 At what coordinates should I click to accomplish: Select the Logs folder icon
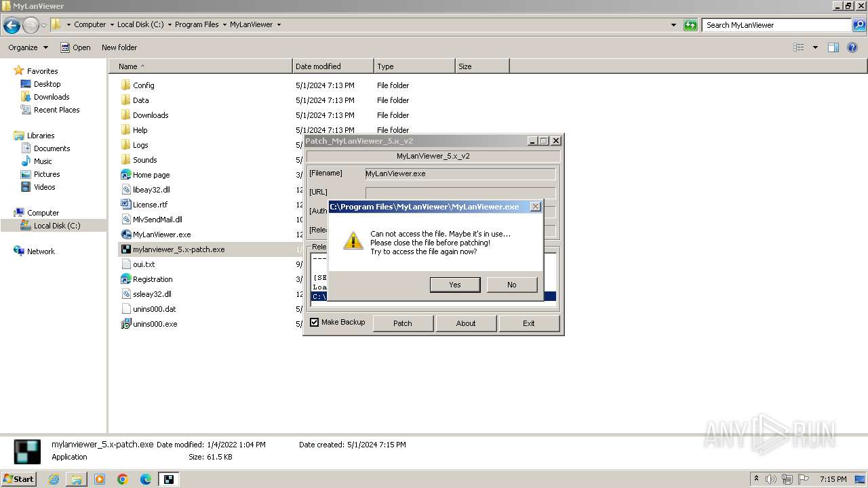pos(125,145)
